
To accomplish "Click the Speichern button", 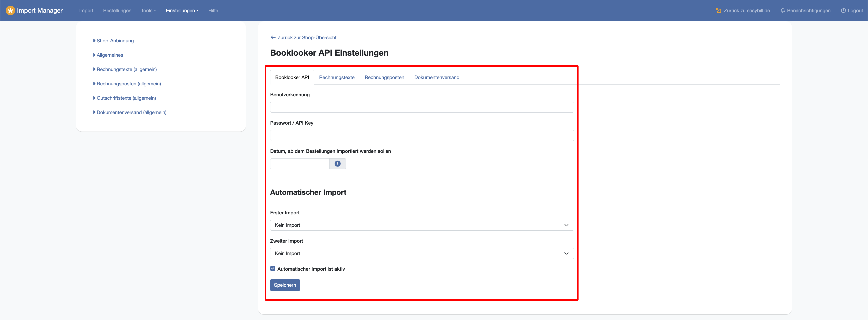I will [285, 285].
